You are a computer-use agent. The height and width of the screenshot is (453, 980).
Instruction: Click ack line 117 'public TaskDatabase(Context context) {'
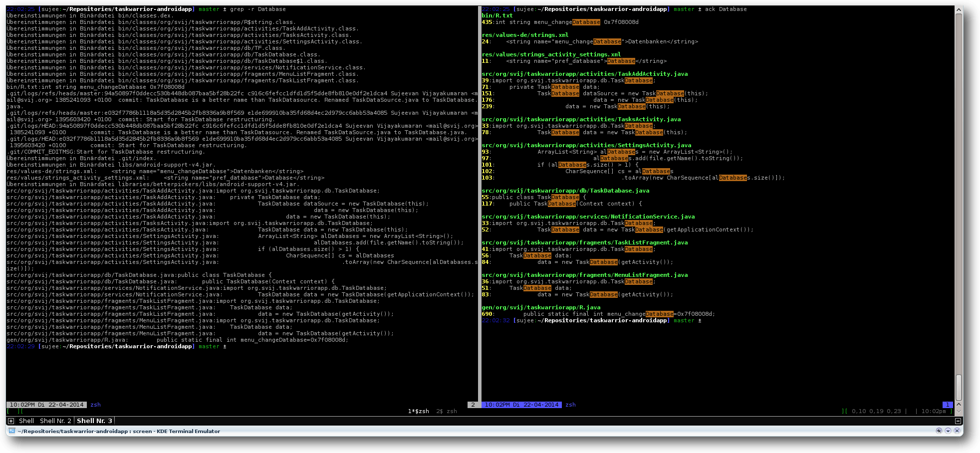[x=562, y=204]
